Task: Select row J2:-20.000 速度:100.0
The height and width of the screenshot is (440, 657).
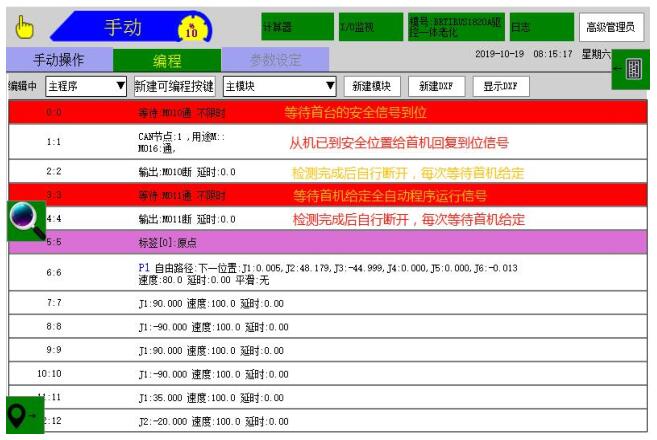Action: pyautogui.click(x=328, y=421)
